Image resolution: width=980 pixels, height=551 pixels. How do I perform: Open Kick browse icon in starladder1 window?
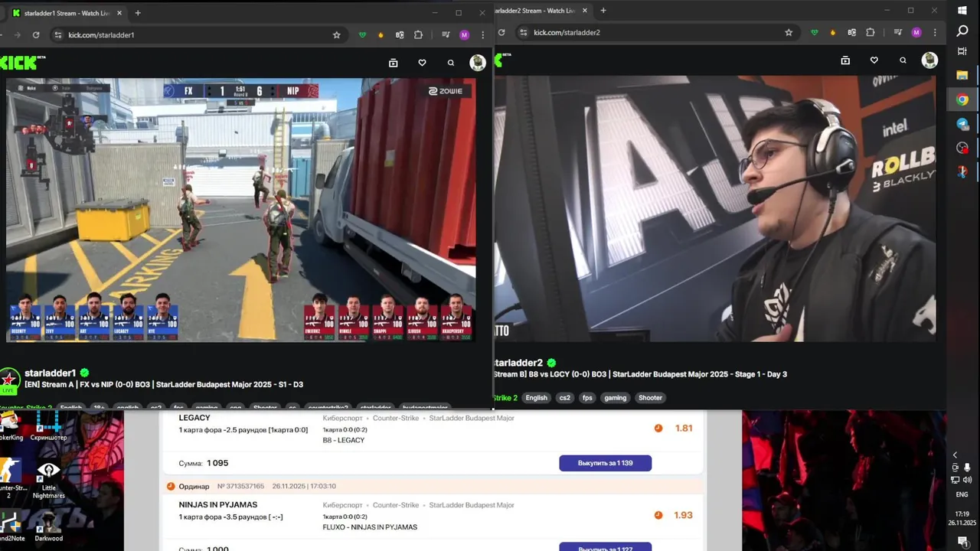[x=394, y=63]
